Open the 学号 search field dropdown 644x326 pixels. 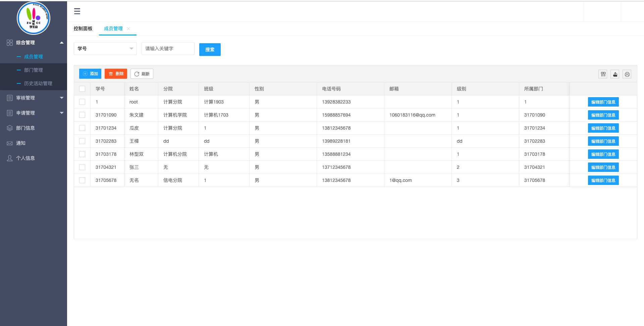point(105,49)
